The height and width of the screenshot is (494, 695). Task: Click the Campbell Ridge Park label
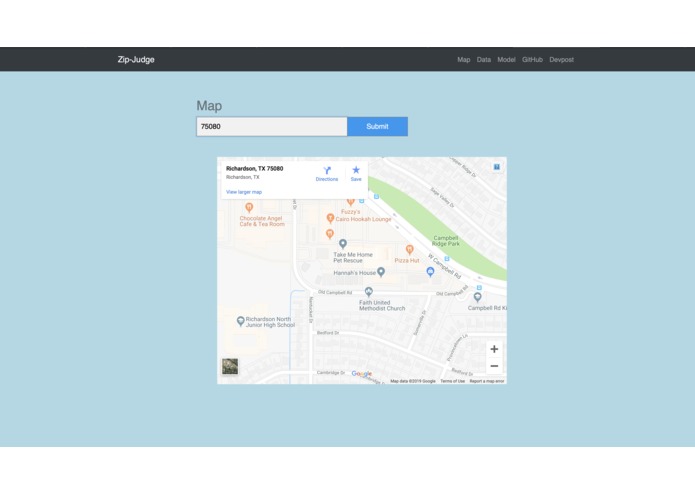(x=445, y=241)
